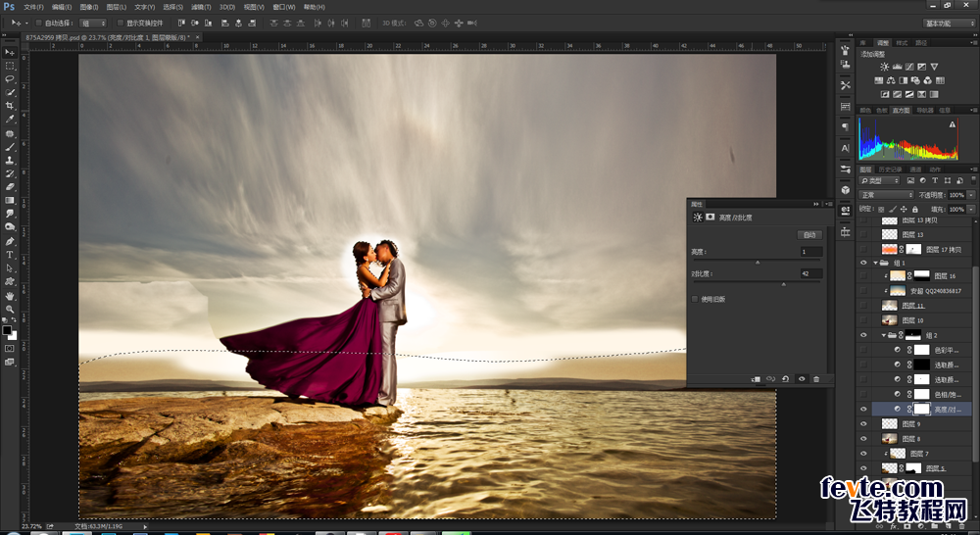Reset adjustment defaults in Properties panel
The image size is (980, 535).
click(x=785, y=379)
